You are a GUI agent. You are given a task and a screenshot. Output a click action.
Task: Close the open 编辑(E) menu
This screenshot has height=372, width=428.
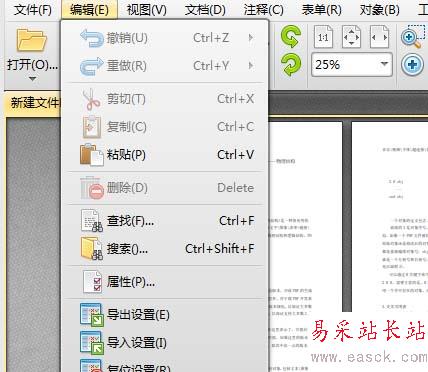[x=89, y=10]
